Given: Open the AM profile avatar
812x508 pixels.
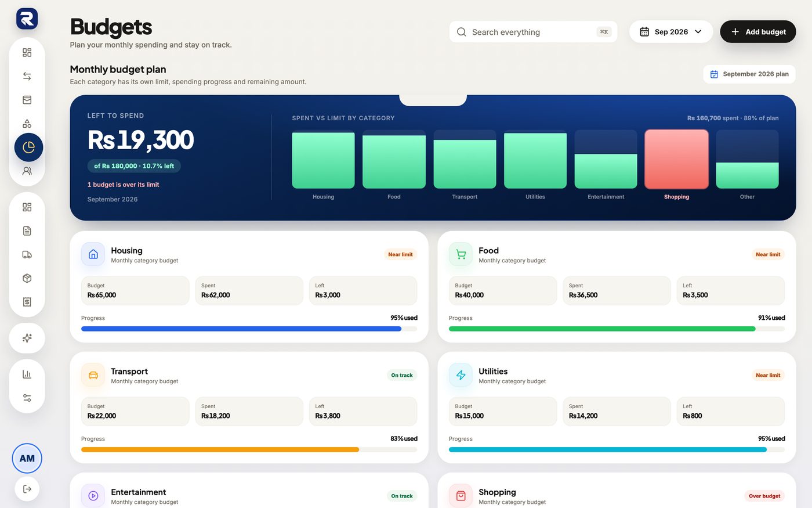Looking at the screenshot, I should click(x=27, y=458).
